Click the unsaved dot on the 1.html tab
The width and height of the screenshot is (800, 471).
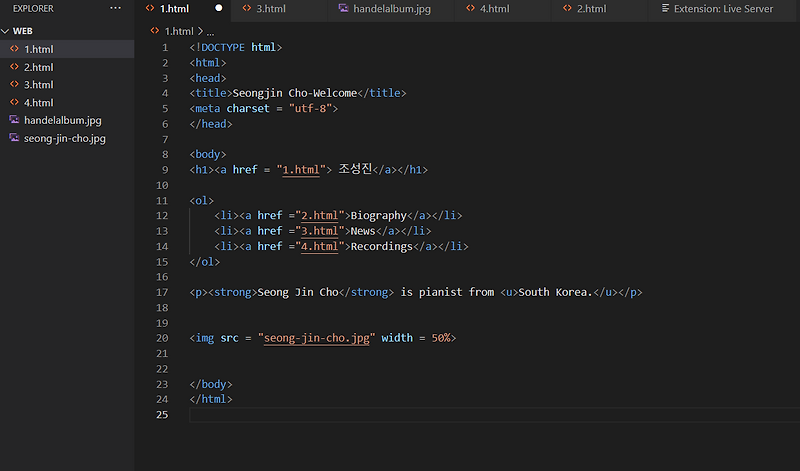point(218,9)
